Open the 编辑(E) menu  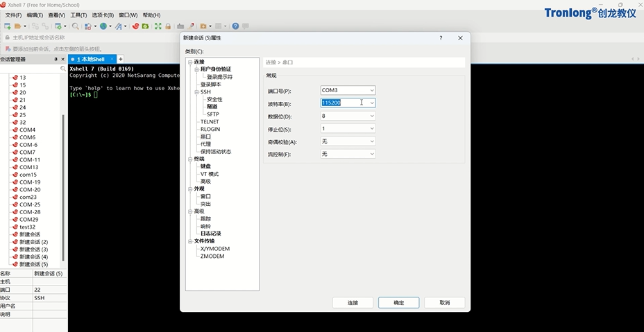coord(35,15)
